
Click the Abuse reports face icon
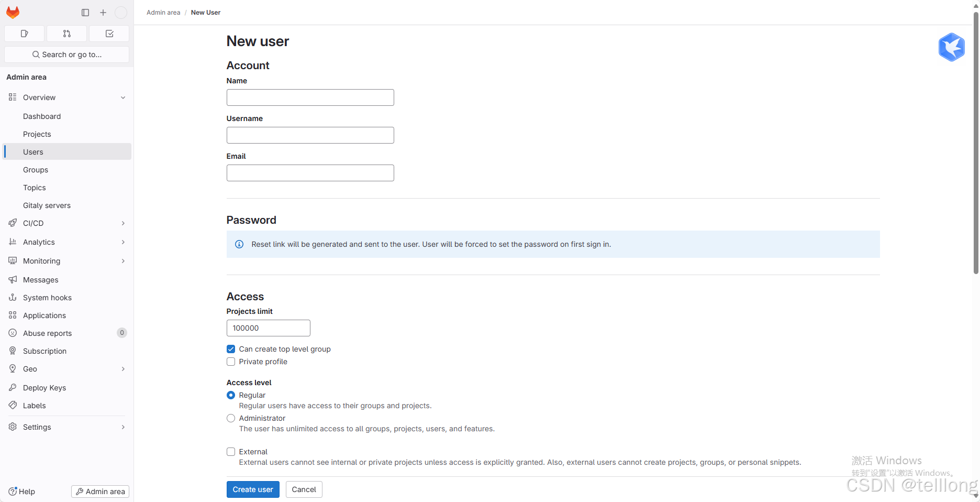point(13,333)
